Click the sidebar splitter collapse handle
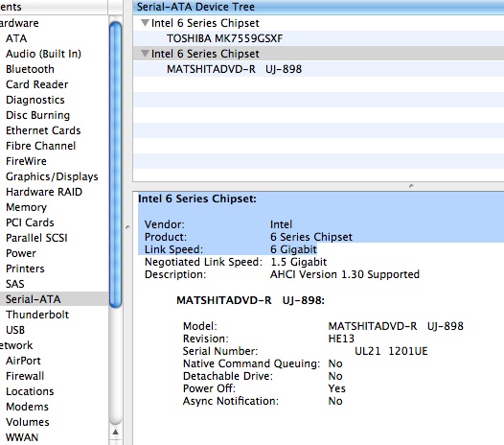This screenshot has height=445, width=504. pos(127,227)
